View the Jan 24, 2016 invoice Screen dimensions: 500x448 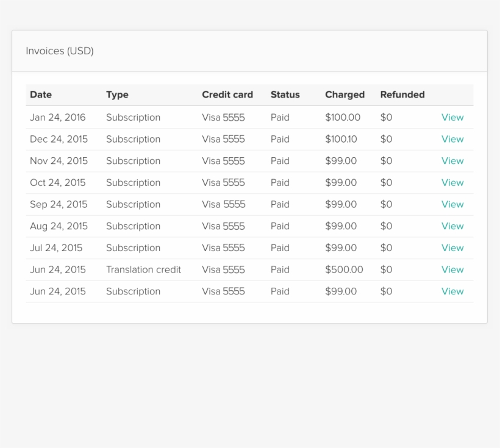click(452, 117)
